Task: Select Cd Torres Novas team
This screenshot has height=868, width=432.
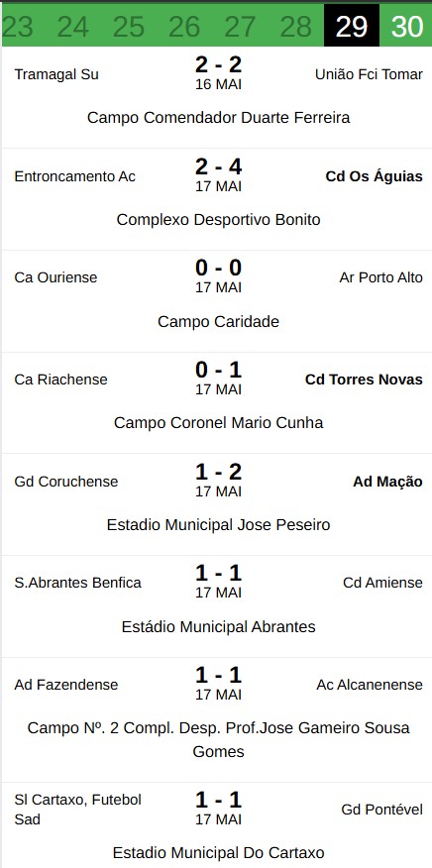Action: [x=364, y=380]
